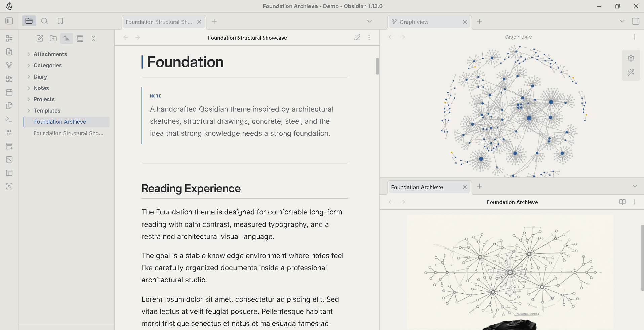Open more options for Foundation Archieve note
The height and width of the screenshot is (330, 644).
point(634,202)
